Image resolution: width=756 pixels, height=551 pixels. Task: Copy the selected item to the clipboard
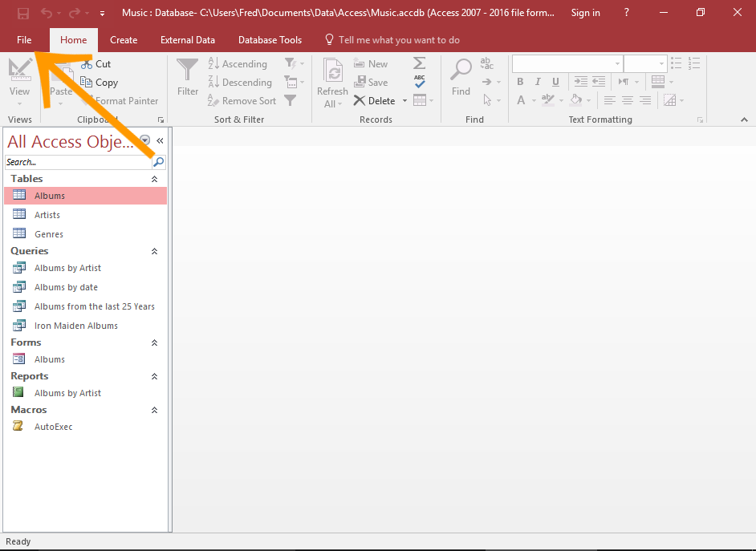point(100,83)
